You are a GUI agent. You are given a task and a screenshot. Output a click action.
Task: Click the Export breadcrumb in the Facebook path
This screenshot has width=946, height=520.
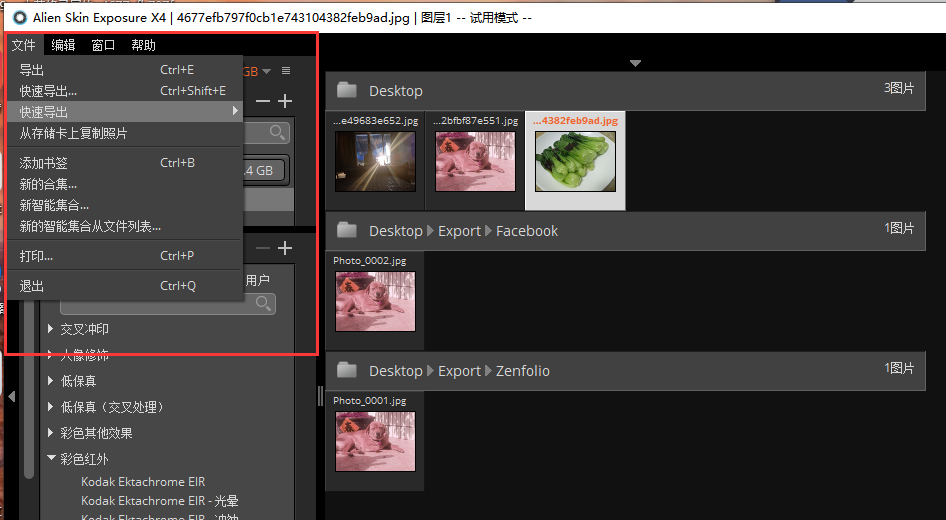[x=459, y=231]
